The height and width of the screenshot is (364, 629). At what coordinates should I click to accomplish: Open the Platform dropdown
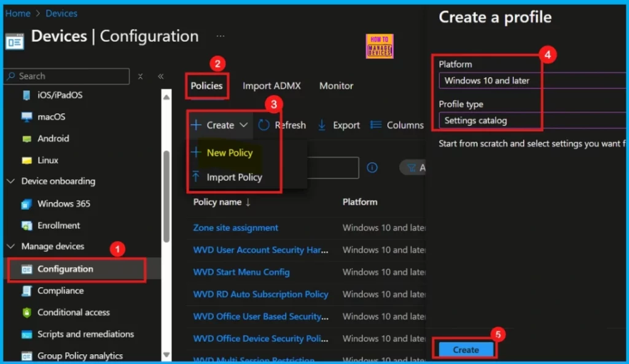tap(534, 80)
